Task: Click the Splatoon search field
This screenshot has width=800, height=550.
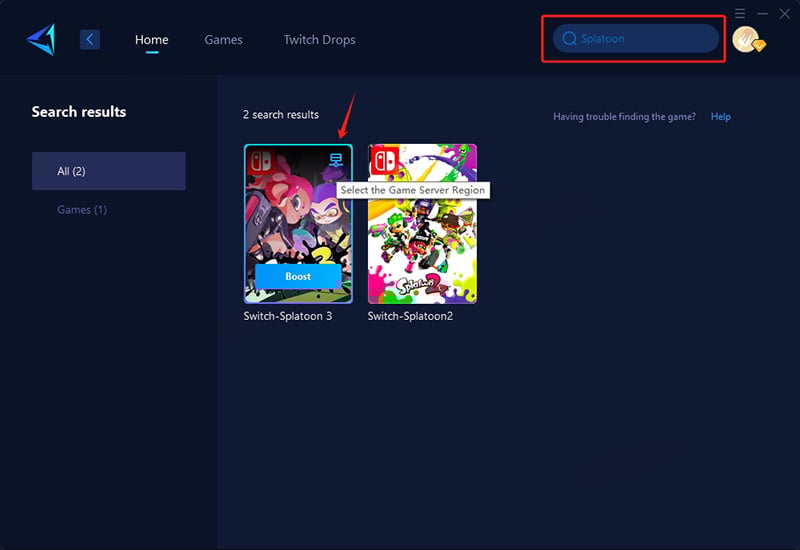Action: [636, 38]
